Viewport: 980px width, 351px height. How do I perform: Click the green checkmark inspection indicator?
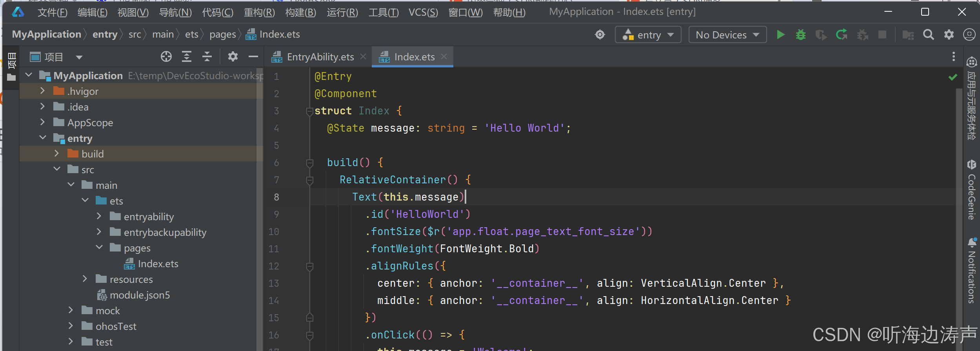coord(953,77)
